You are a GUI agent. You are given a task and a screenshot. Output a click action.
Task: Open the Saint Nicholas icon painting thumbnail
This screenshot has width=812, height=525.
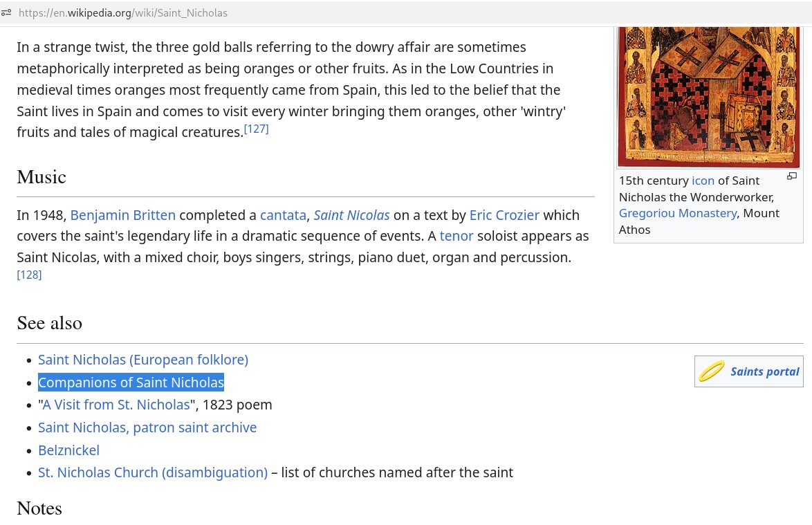pyautogui.click(x=708, y=97)
